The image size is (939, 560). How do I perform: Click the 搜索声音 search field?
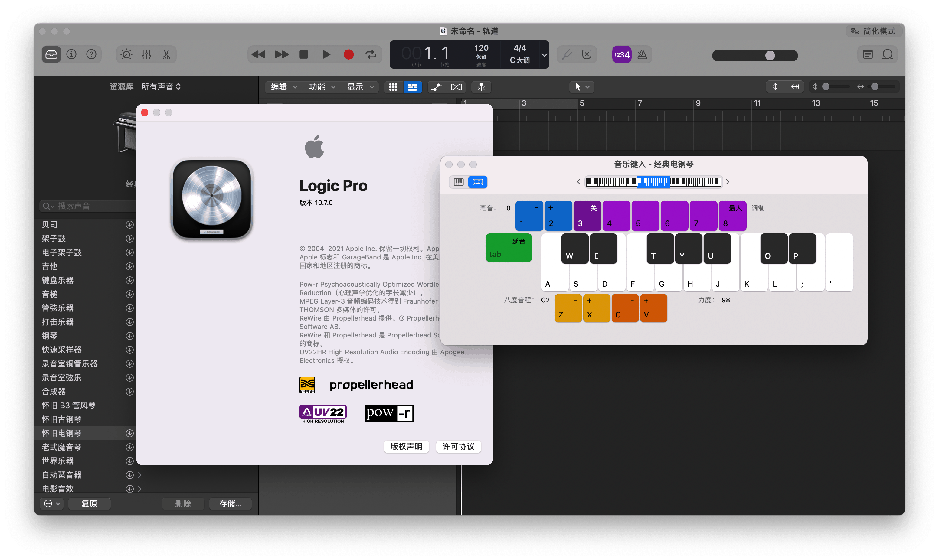87,206
